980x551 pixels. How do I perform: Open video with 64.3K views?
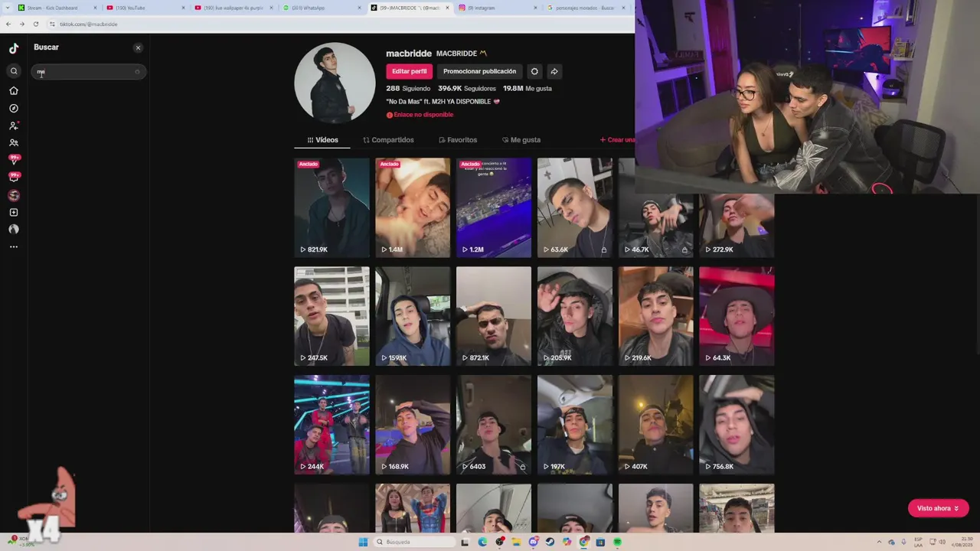click(x=737, y=316)
